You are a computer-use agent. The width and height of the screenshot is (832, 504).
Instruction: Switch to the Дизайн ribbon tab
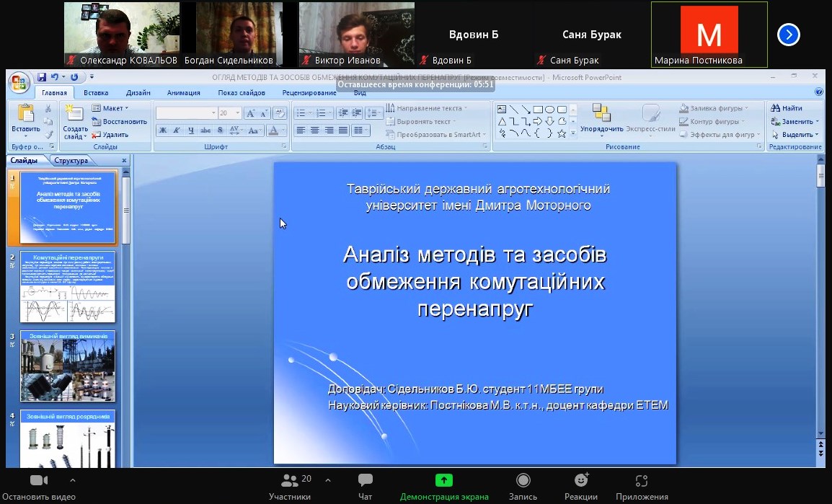[x=138, y=92]
